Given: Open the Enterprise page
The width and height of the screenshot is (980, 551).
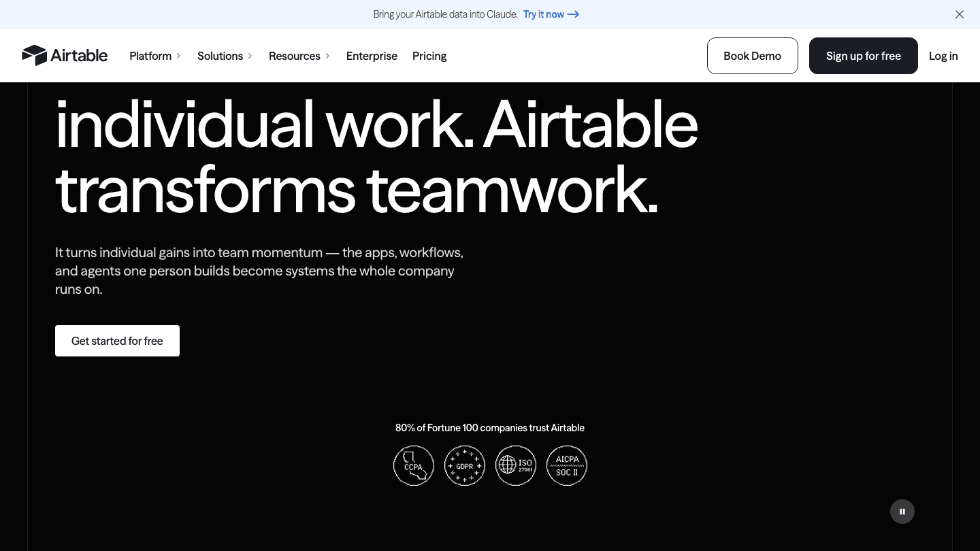Looking at the screenshot, I should click(372, 56).
